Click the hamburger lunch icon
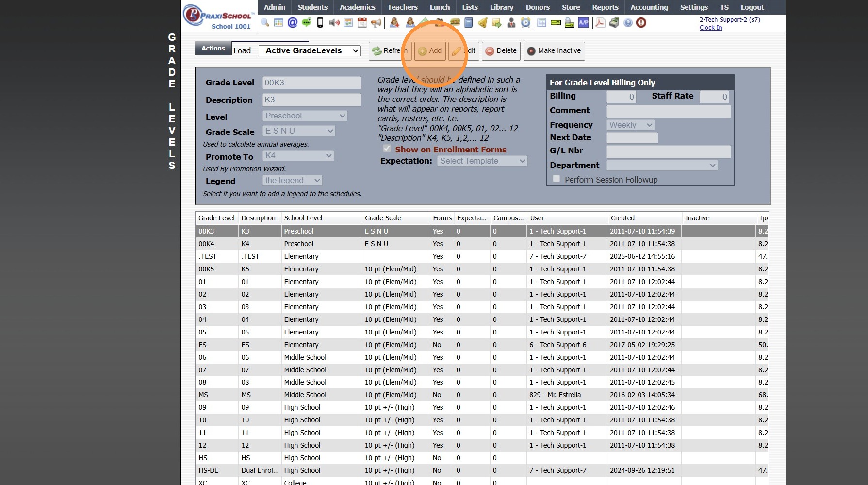868x485 pixels. click(455, 23)
